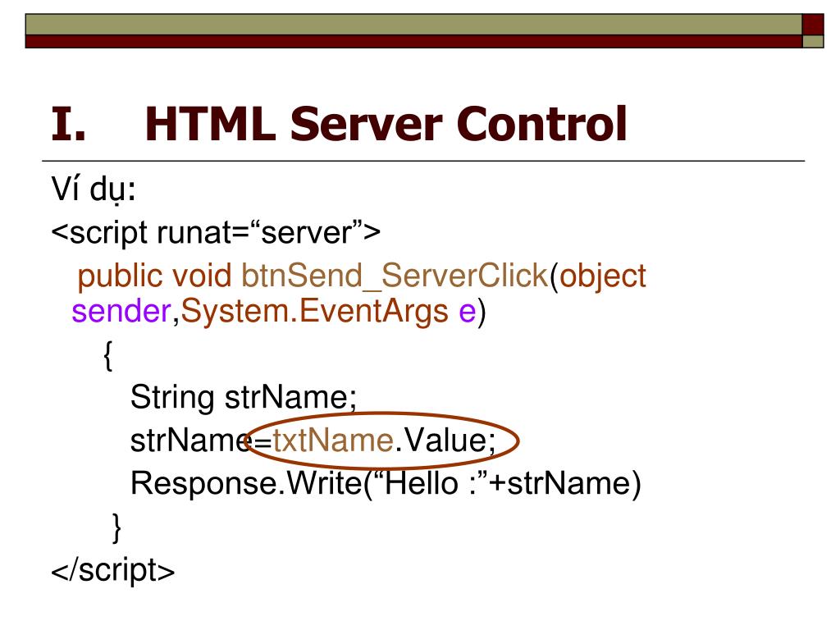Select the slide title "HTML Server Control"
This screenshot has height=630, width=840.
pos(386,124)
